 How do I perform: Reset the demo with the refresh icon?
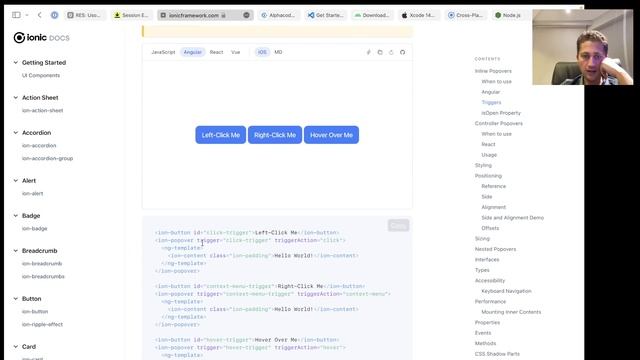(x=391, y=52)
